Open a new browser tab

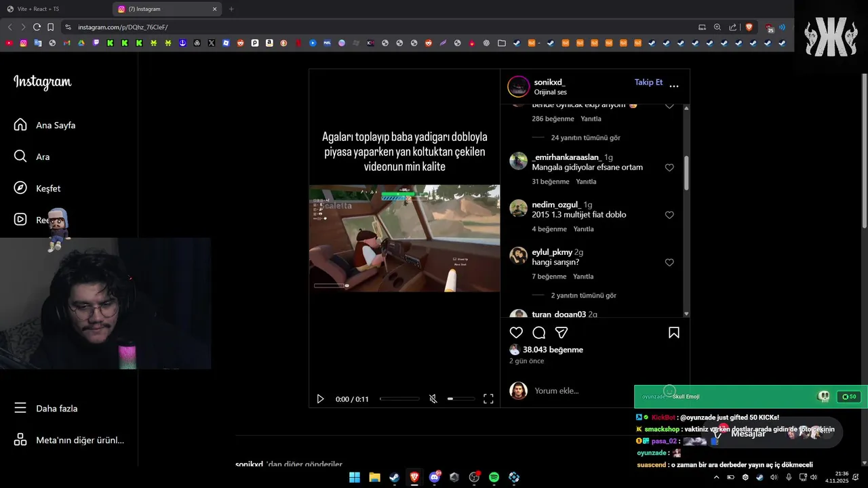click(231, 9)
